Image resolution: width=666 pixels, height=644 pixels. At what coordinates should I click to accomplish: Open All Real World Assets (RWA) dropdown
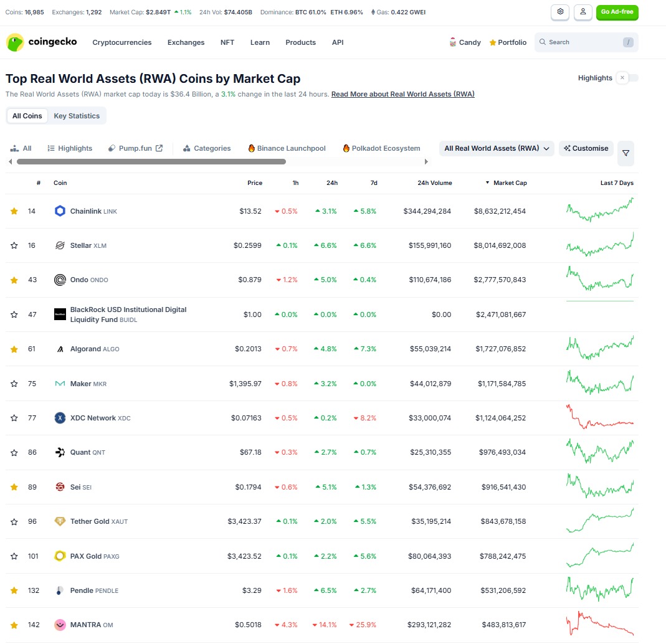point(497,148)
